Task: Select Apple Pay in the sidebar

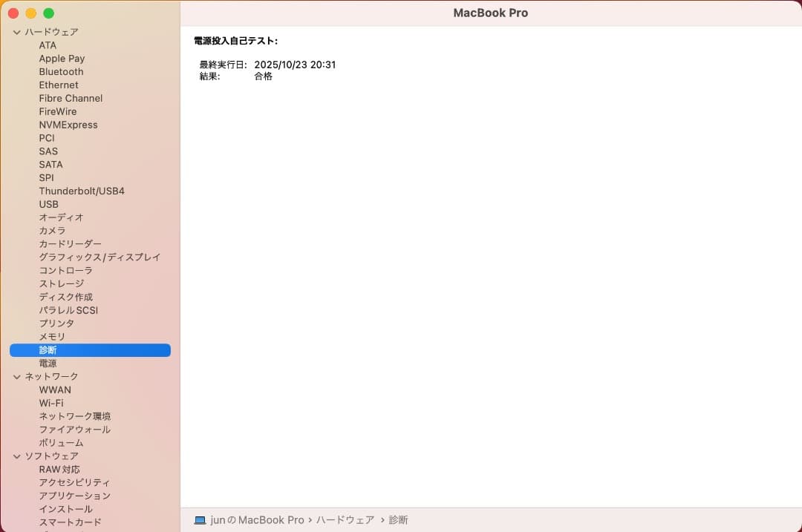Action: coord(62,58)
